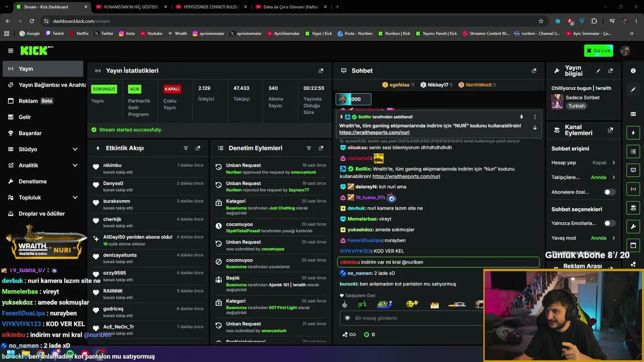The width and height of the screenshot is (644, 362).
Task: Go to Gelir in the sidebar
Action: point(43,117)
